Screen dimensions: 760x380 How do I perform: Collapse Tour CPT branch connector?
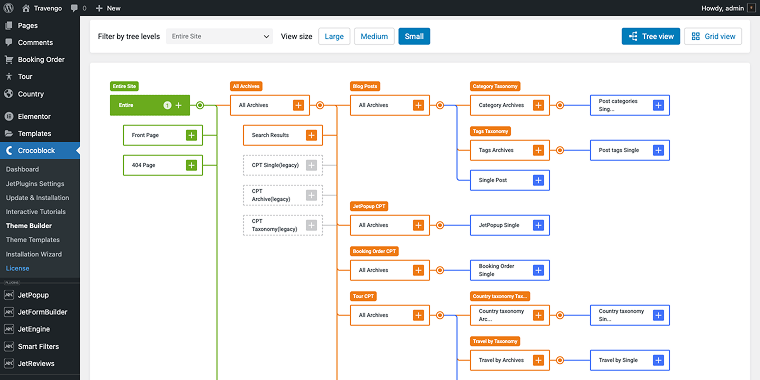tap(440, 315)
